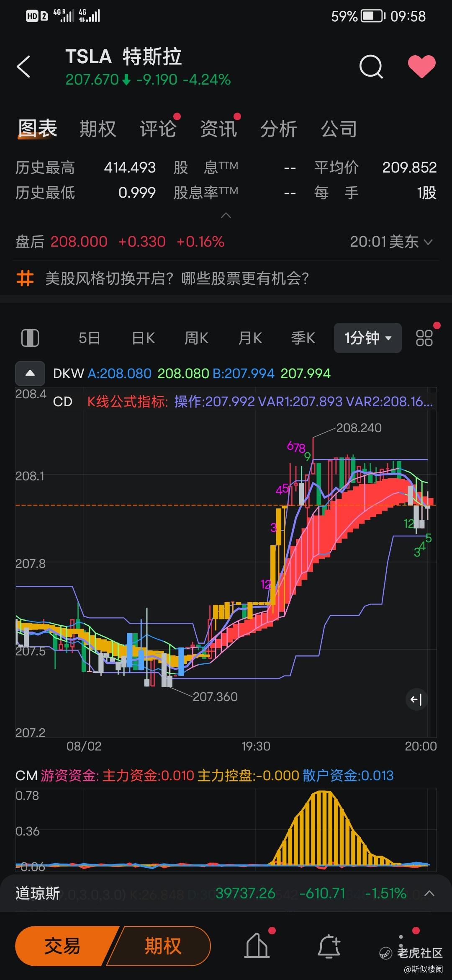The height and width of the screenshot is (980, 452).
Task: Open the chart settings grid icon
Action: coord(424,338)
